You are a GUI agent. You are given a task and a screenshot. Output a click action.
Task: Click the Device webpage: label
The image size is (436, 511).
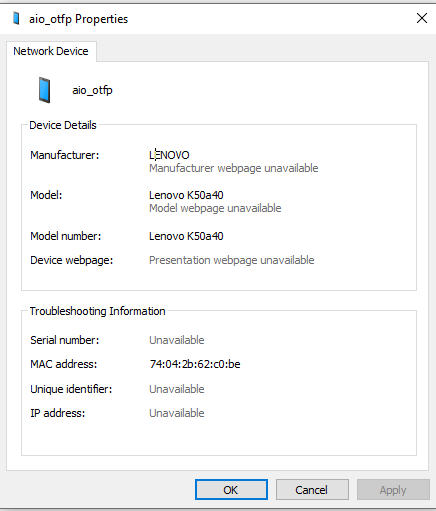[72, 260]
